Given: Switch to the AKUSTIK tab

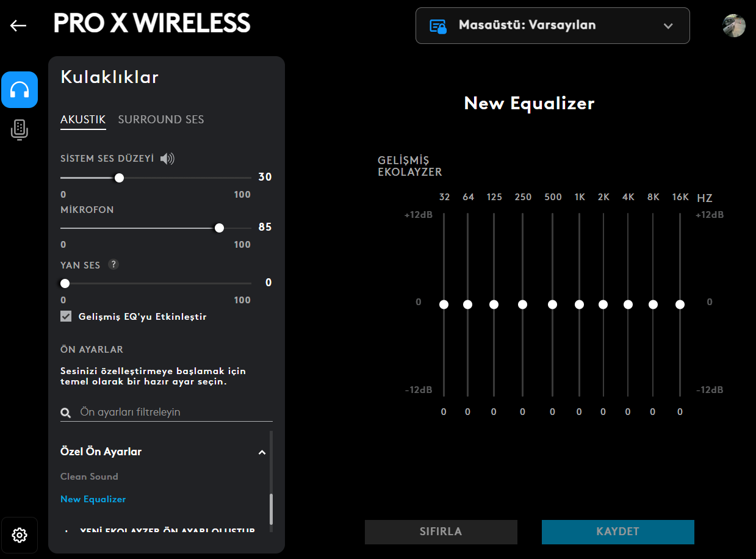Looking at the screenshot, I should tap(83, 120).
